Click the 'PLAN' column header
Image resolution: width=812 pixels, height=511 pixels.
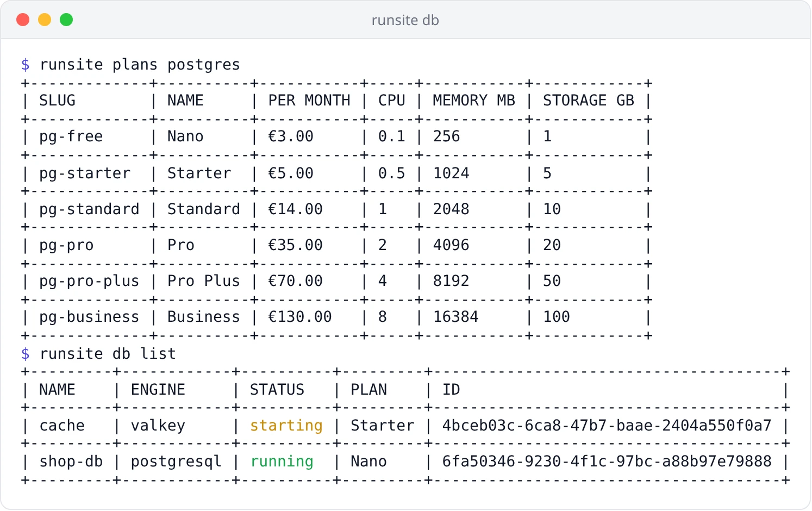(368, 390)
